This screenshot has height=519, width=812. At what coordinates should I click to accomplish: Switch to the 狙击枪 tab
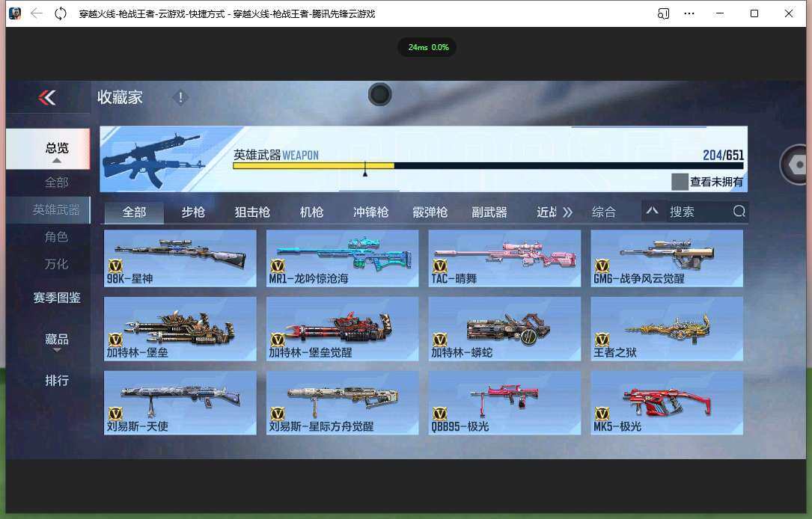252,212
